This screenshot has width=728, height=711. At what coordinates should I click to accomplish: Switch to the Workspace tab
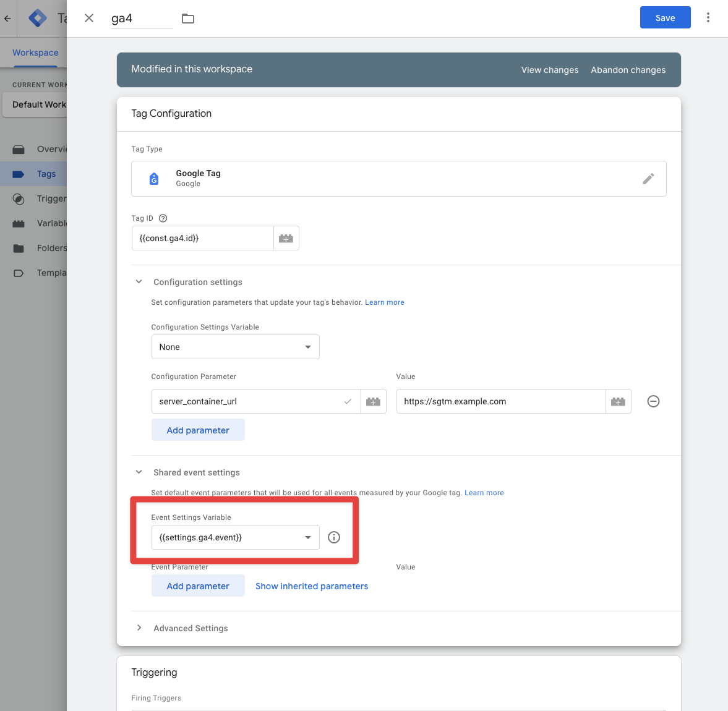tap(35, 53)
